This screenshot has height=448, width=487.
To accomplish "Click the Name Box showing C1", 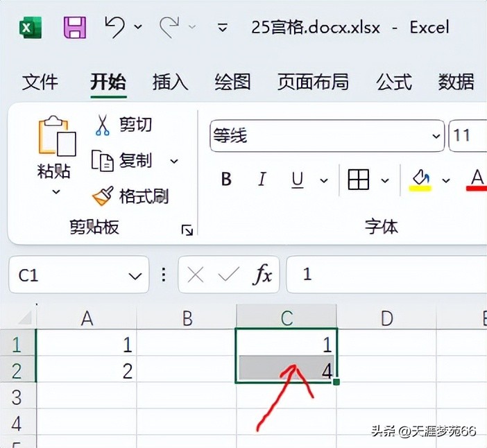I will 79,275.
